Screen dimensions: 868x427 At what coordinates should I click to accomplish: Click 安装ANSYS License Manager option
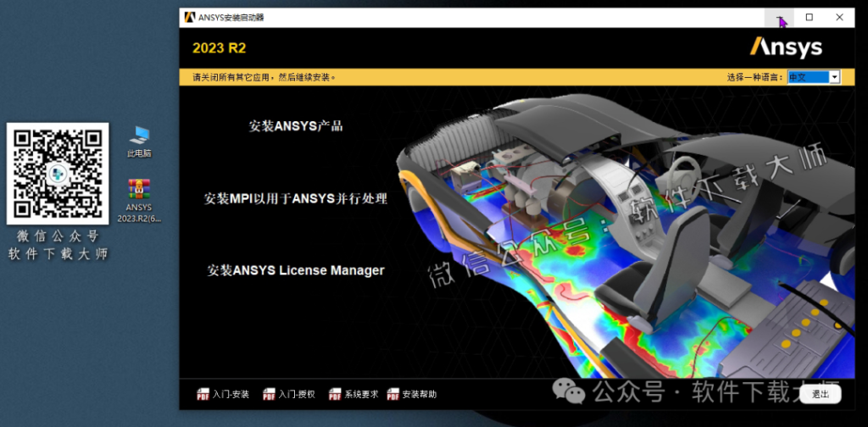coord(296,270)
